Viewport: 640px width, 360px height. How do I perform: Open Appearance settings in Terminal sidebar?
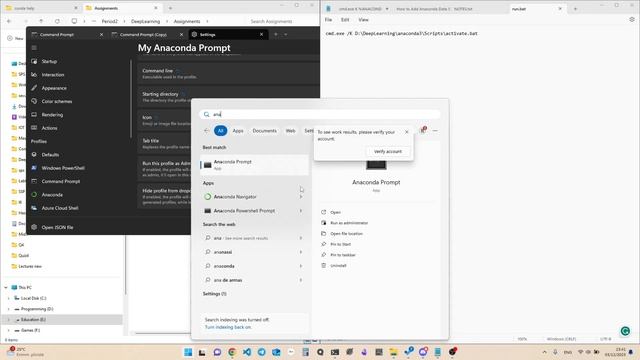point(54,88)
